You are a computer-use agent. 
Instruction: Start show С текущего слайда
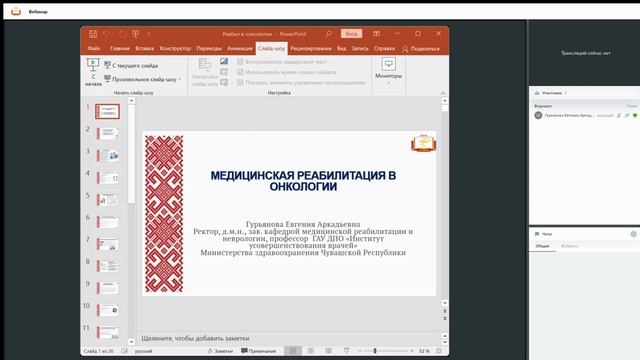[x=131, y=65]
